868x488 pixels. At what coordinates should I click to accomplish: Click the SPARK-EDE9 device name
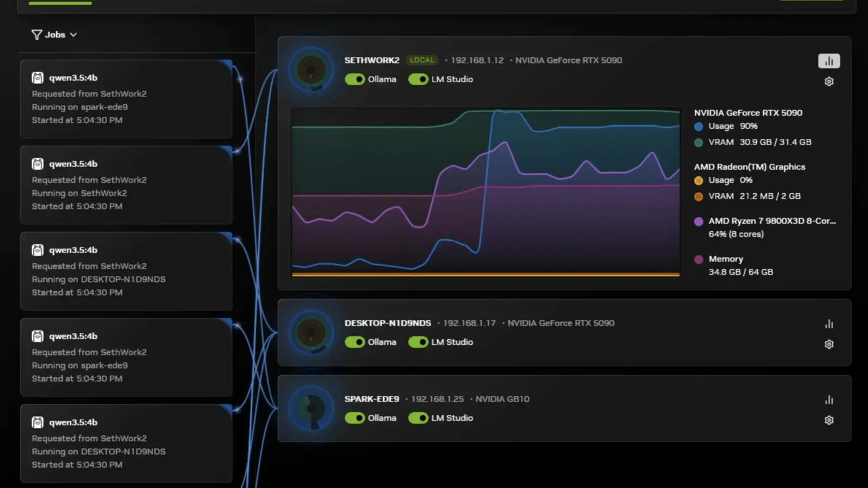point(372,399)
